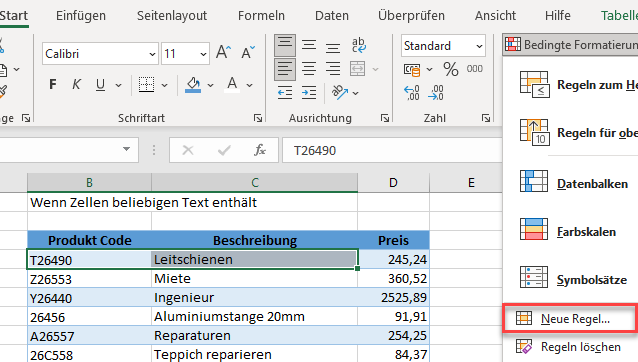This screenshot has height=362, width=638.
Task: Align text left
Action: [285, 69]
